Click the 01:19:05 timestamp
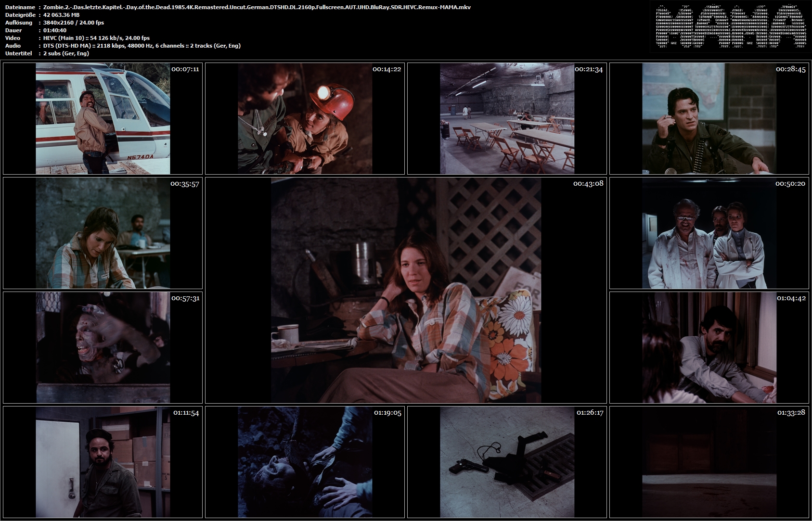This screenshot has height=521, width=812. point(387,413)
